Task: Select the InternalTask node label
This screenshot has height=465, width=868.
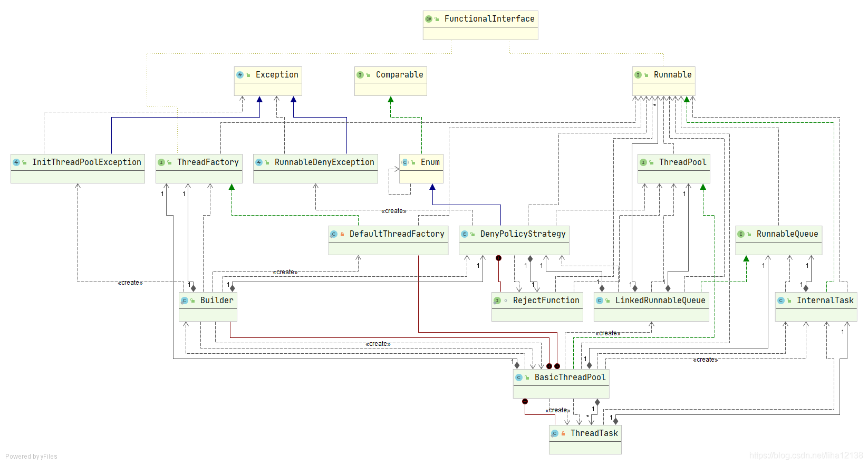Action: pyautogui.click(x=825, y=301)
